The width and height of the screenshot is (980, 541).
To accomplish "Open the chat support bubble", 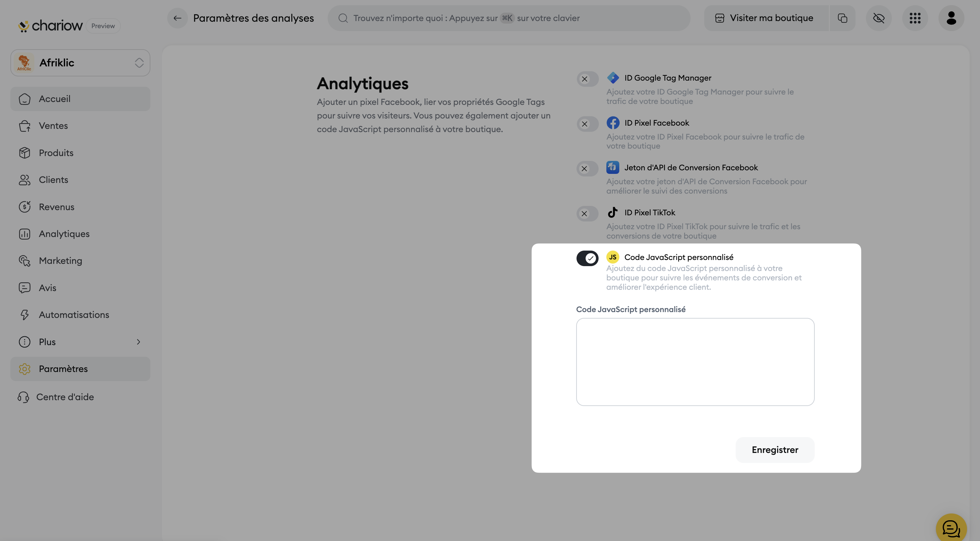I will click(x=951, y=529).
